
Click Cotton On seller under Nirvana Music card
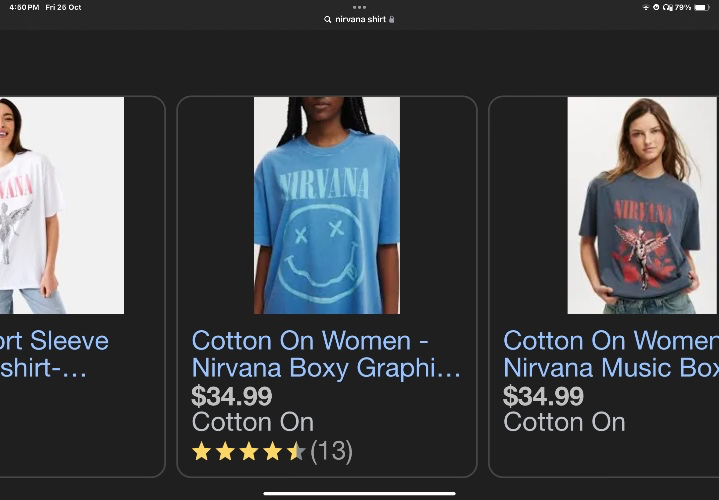[x=564, y=422]
